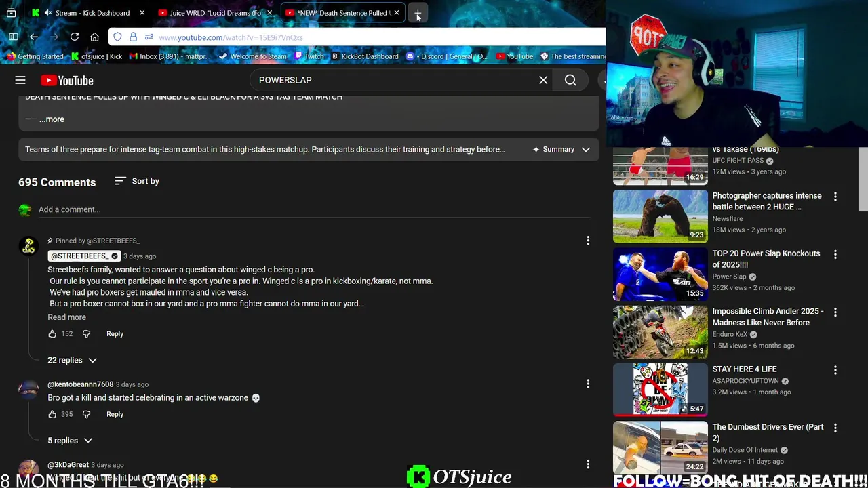View site security lock info
Image resolution: width=868 pixels, height=488 pixels.
tap(134, 37)
